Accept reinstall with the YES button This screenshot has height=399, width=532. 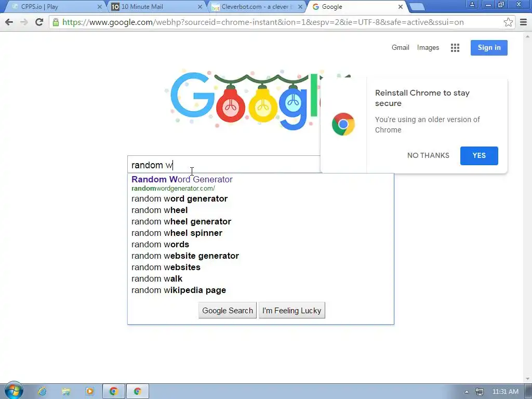479,156
